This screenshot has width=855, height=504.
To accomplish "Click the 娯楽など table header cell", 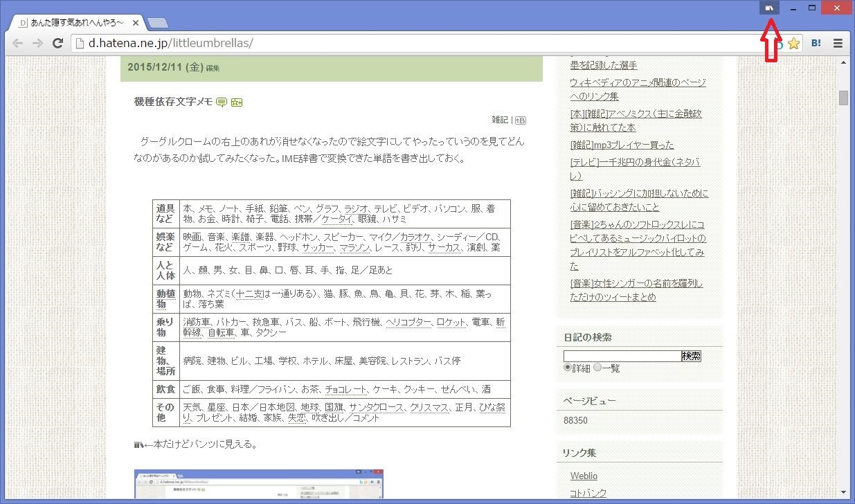I will 165,242.
